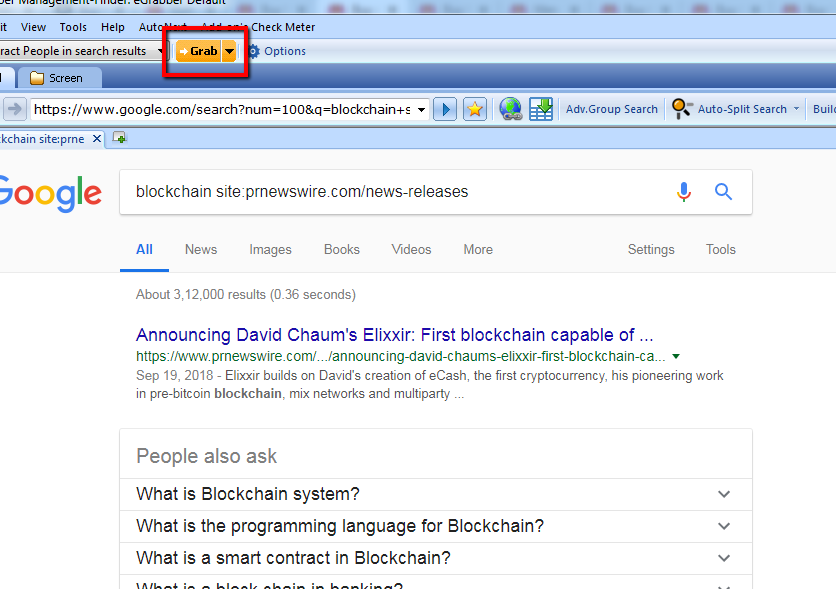The height and width of the screenshot is (589, 836).
Task: Switch to Books results tab
Action: (342, 249)
